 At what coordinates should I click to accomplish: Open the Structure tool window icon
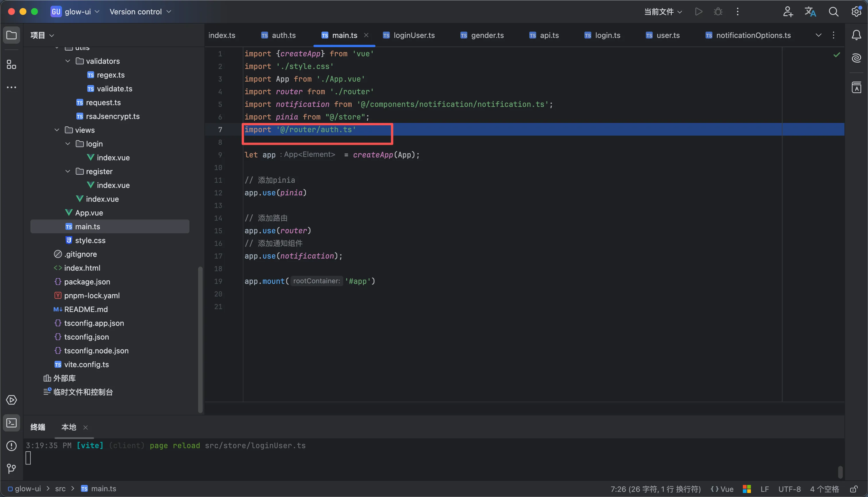11,65
